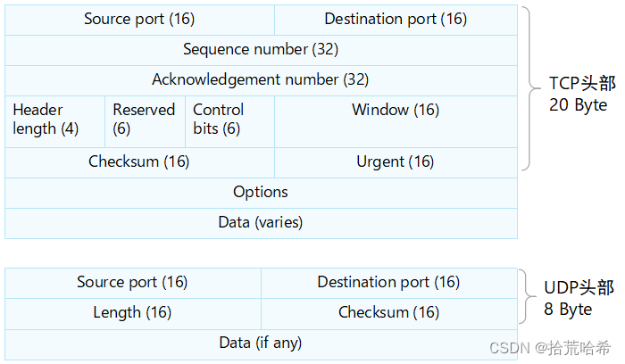Click the TCP头部 20 Byte label
Viewport: 625px width, 364px height.
tap(582, 94)
